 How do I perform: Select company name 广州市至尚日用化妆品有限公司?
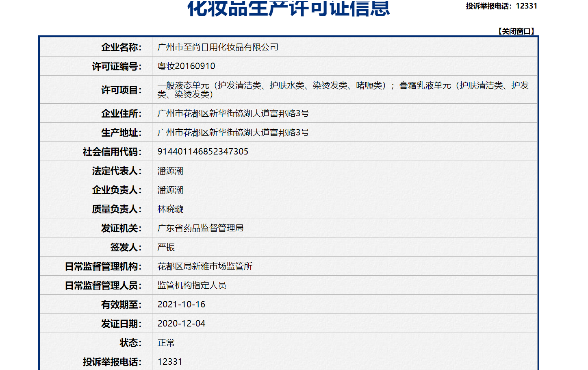tap(218, 47)
